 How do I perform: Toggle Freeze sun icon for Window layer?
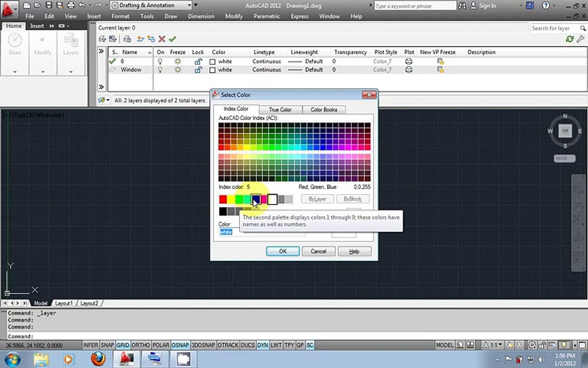178,70
